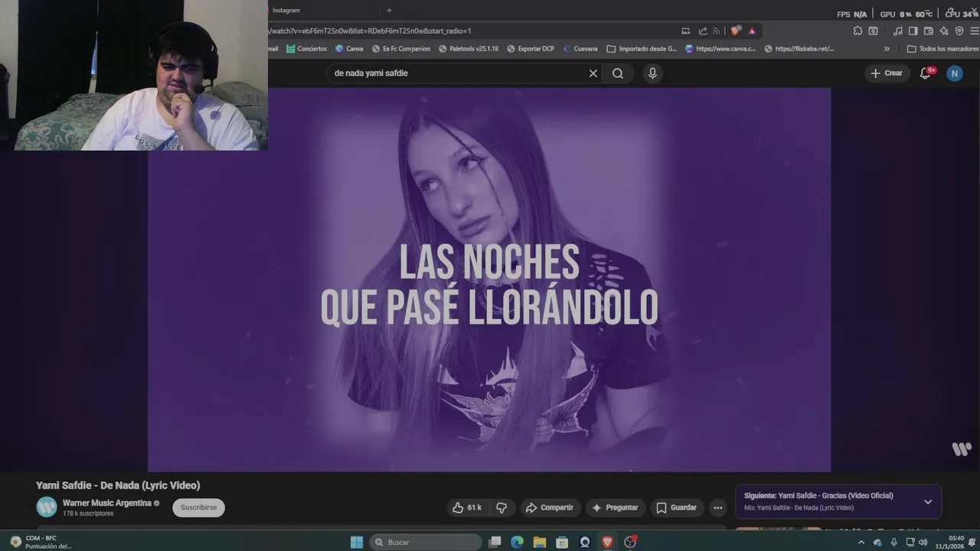Click the address bar share icon
The width and height of the screenshot is (980, 551).
(x=703, y=31)
